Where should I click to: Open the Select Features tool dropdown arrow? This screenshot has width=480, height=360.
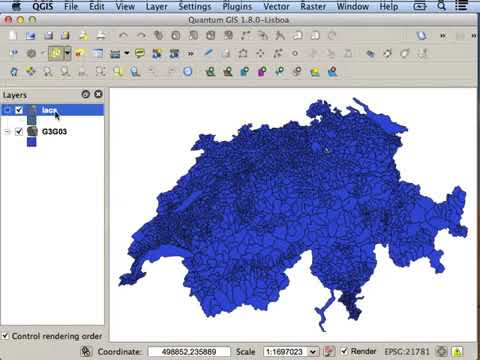[68, 53]
